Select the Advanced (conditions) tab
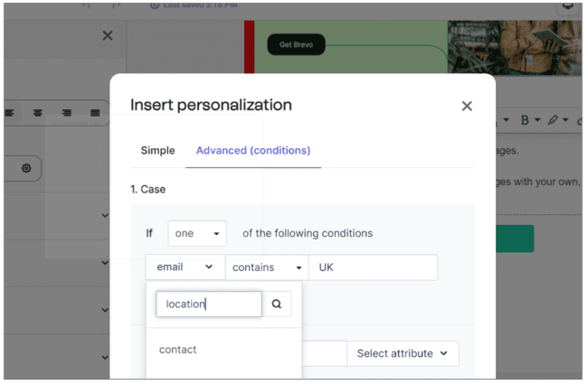The image size is (588, 385). click(x=252, y=150)
